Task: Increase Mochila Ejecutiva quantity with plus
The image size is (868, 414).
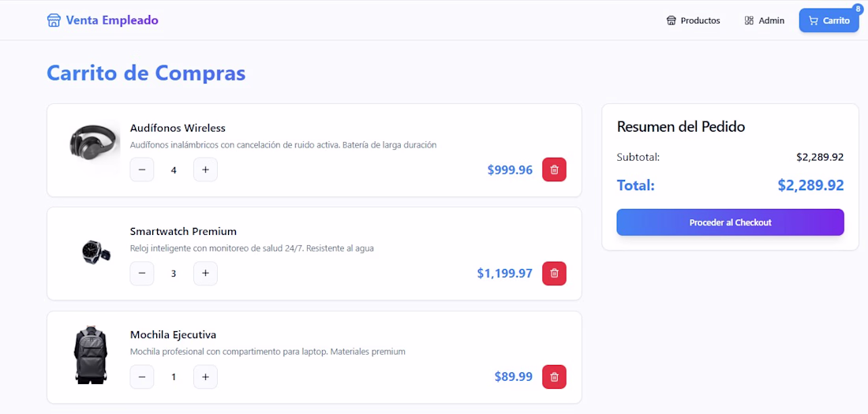Action: pyautogui.click(x=205, y=377)
